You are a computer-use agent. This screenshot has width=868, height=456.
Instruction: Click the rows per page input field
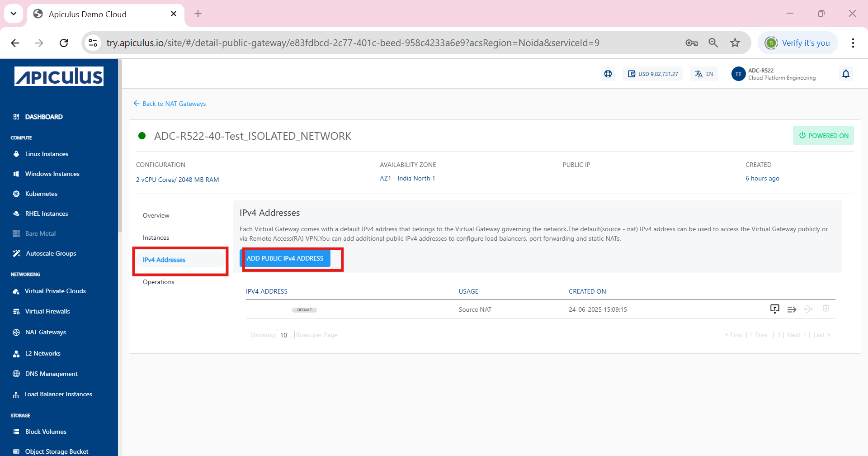click(x=285, y=335)
